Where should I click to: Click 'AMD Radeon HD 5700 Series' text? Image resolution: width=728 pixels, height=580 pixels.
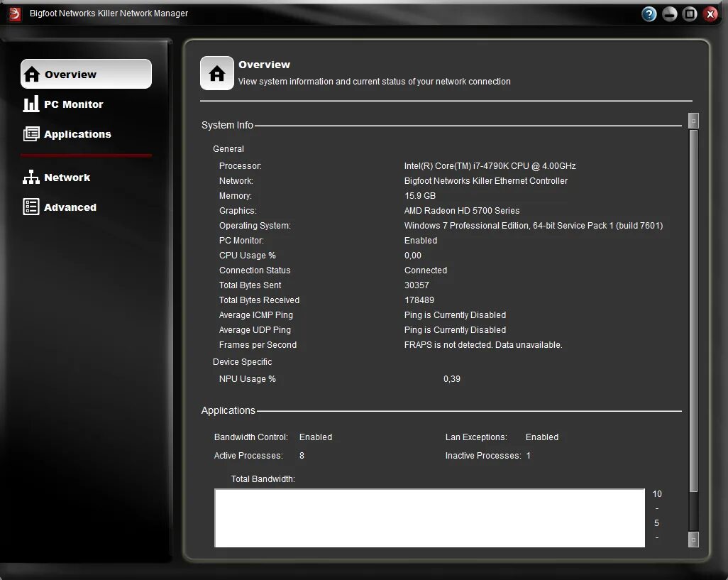[461, 210]
